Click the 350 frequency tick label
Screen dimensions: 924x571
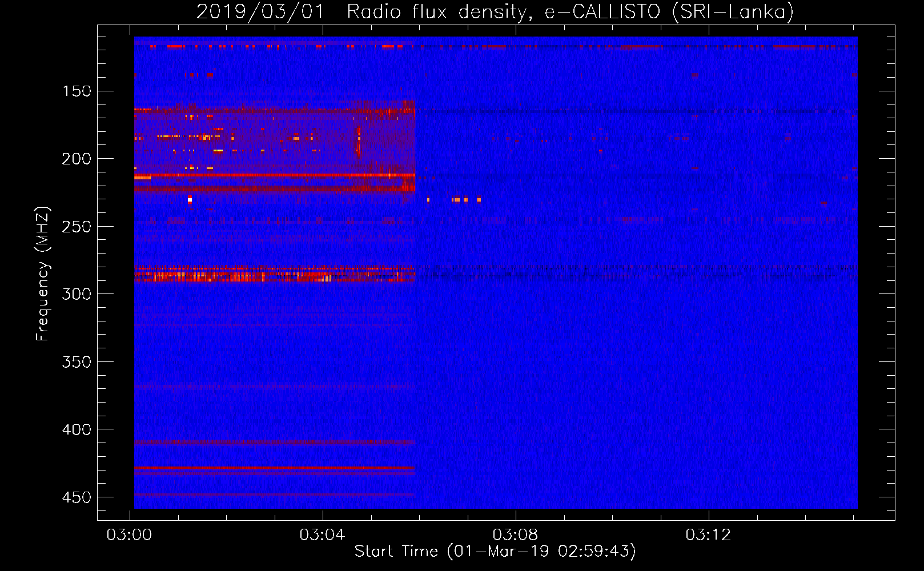click(x=77, y=362)
